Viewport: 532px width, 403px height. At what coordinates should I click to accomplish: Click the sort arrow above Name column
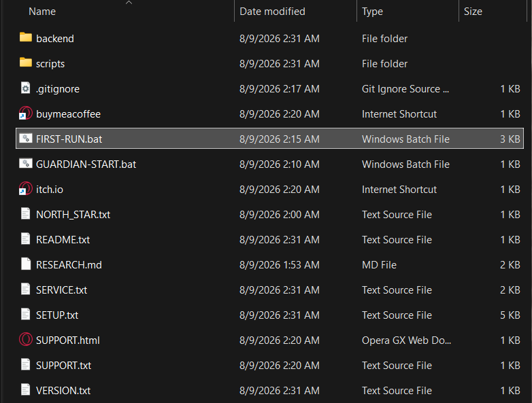(129, 3)
